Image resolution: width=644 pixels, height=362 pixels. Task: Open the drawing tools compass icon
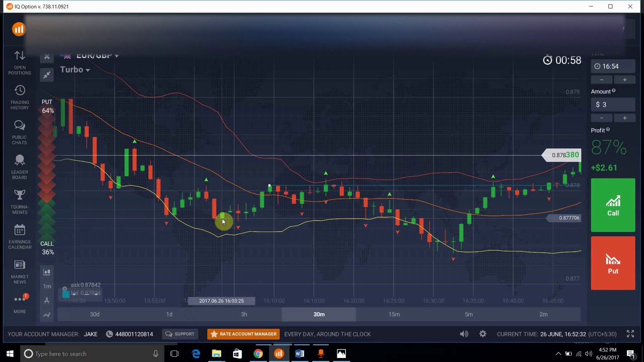(47, 300)
